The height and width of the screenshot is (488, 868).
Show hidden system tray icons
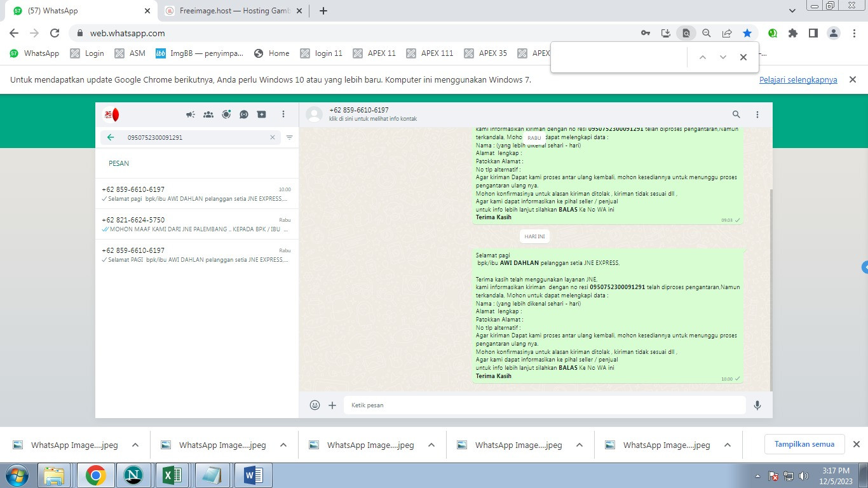tap(757, 475)
